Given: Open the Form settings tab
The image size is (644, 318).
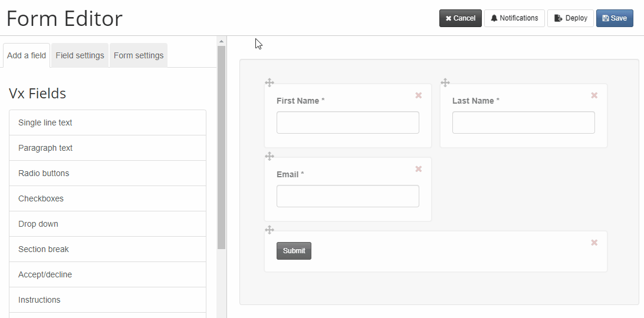Looking at the screenshot, I should 139,55.
